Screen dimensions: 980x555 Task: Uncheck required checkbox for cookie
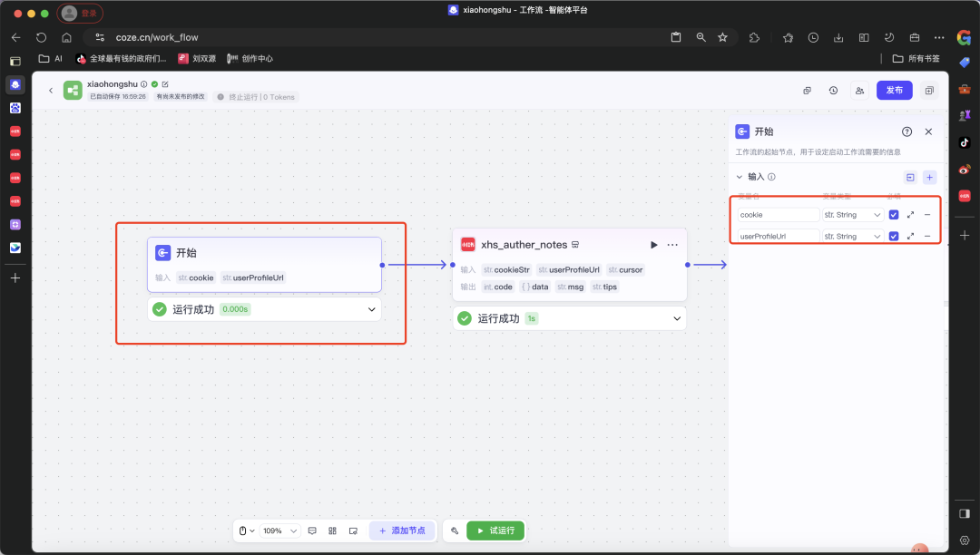(x=894, y=215)
